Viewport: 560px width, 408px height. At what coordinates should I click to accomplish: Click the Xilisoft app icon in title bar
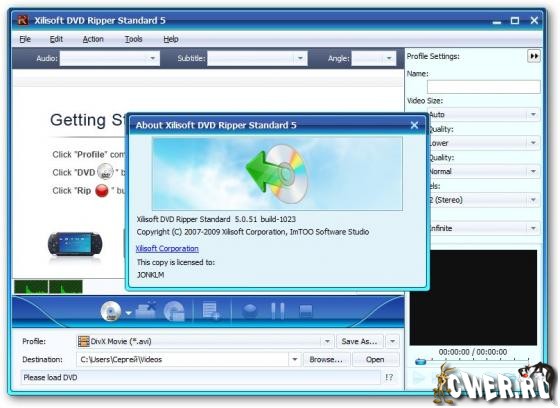click(23, 20)
